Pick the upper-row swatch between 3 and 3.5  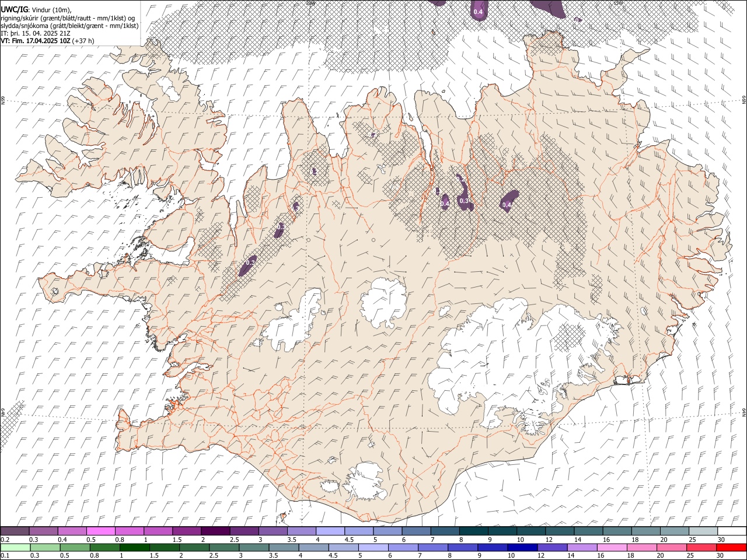pyautogui.click(x=273, y=531)
